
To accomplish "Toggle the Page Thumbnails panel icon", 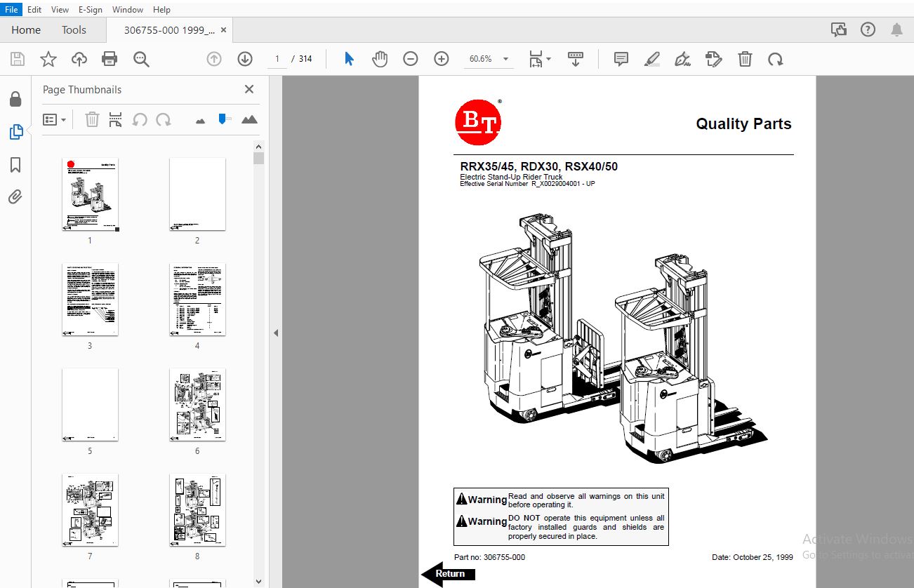I will click(x=15, y=131).
